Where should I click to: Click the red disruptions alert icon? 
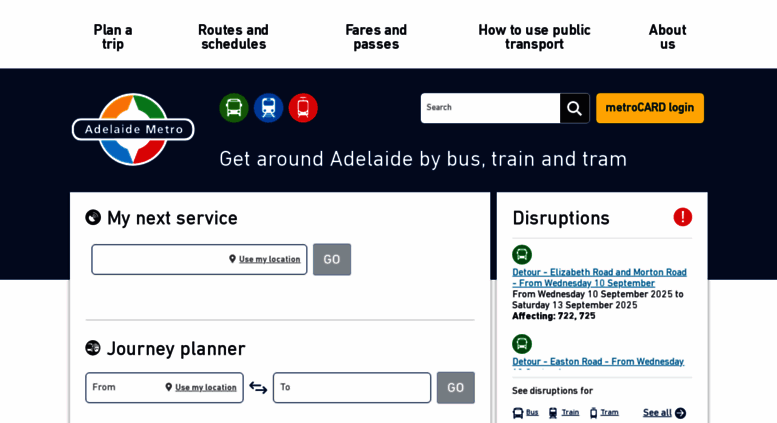coord(682,217)
